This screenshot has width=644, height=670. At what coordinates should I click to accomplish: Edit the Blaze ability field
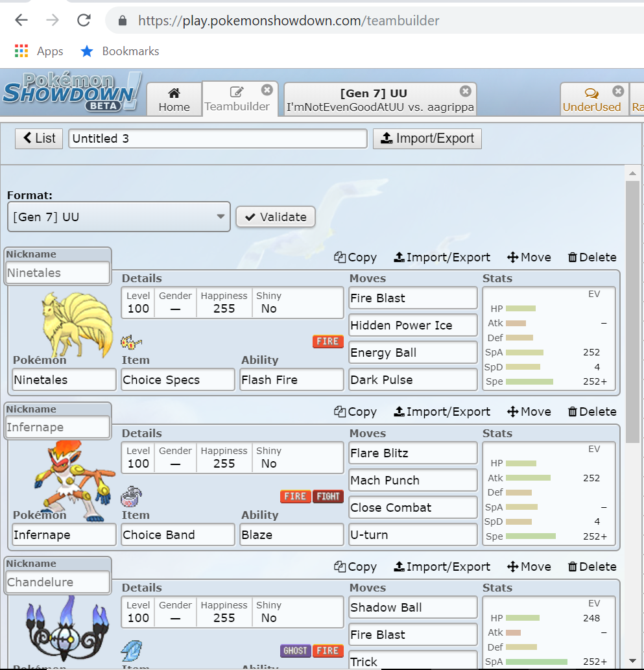291,534
